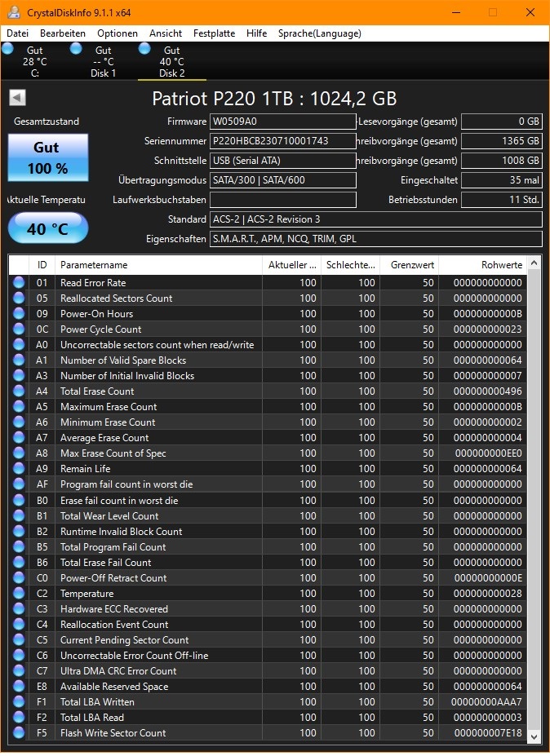Click the attribute list vertical scrollbar thumb
Viewport: 550px width, 756px height.
[534, 499]
